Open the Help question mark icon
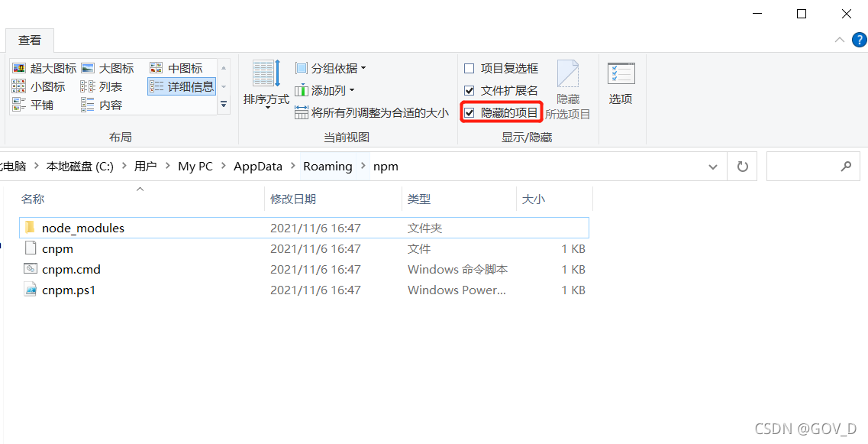Viewport: 868px width, 444px height. [x=859, y=40]
